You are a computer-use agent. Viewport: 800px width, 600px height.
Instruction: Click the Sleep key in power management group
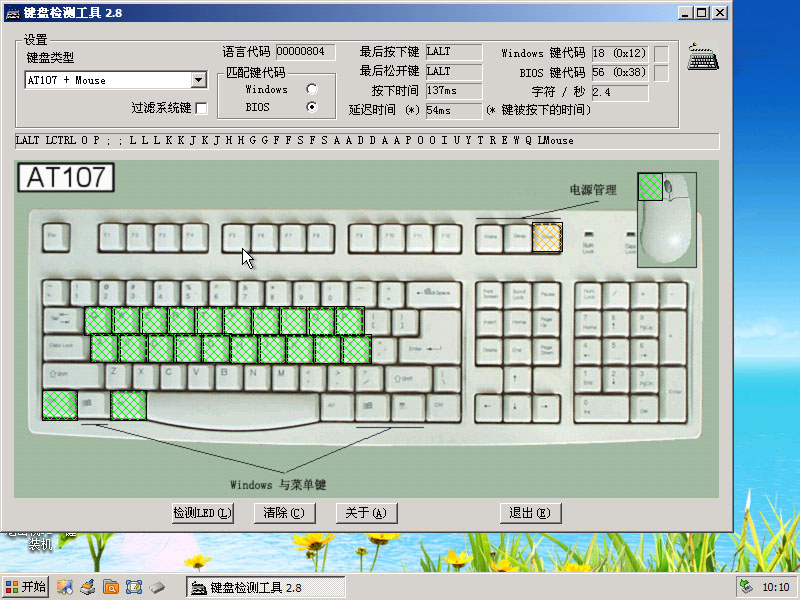517,238
